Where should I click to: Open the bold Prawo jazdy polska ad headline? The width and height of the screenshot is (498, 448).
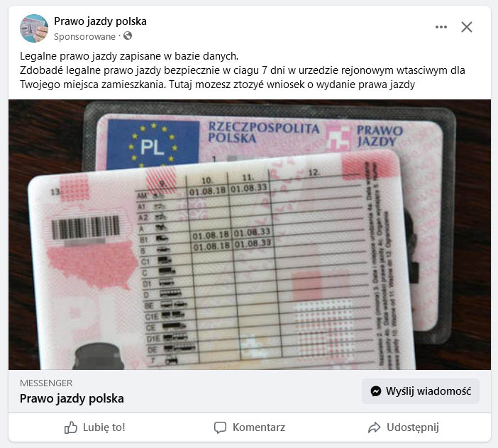(x=72, y=399)
